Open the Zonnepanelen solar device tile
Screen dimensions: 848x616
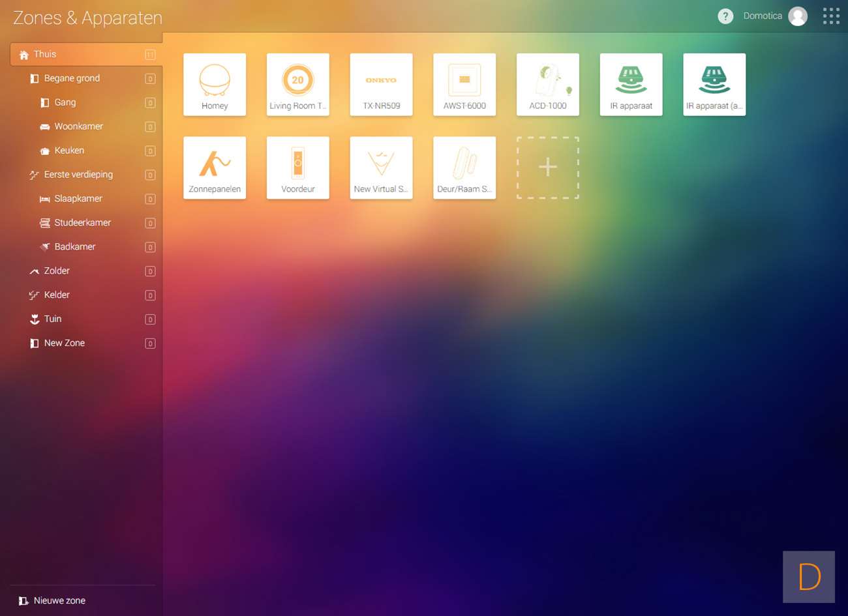coord(215,168)
